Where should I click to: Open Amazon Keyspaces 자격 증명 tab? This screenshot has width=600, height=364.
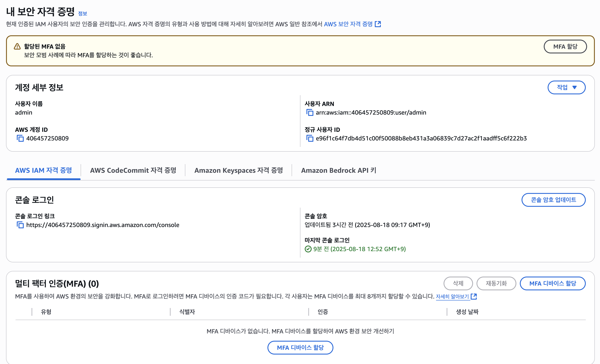pos(238,170)
